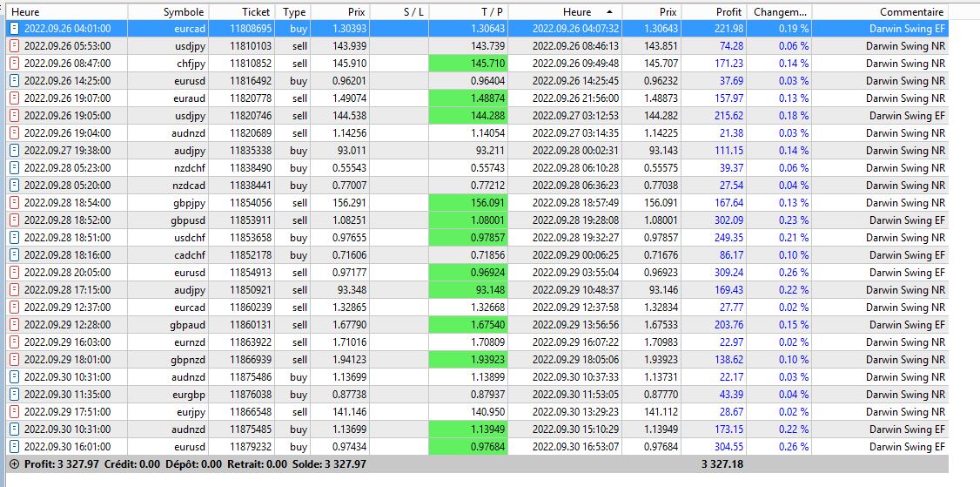Sort by the Profit column header

click(x=715, y=12)
